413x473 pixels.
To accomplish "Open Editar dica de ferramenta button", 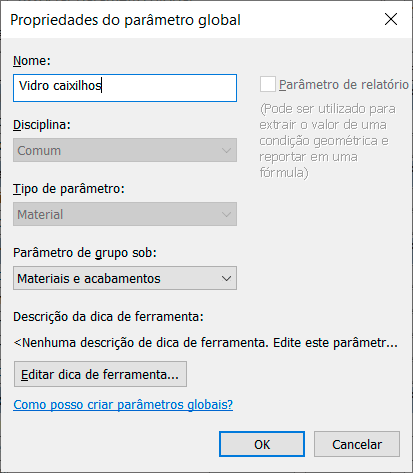I will pyautogui.click(x=100, y=374).
